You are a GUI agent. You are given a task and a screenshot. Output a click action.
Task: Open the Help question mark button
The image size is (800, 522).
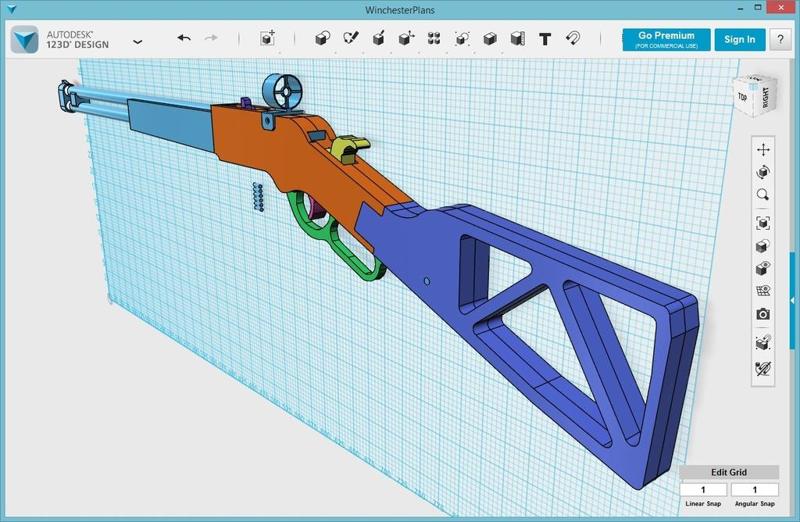point(780,39)
